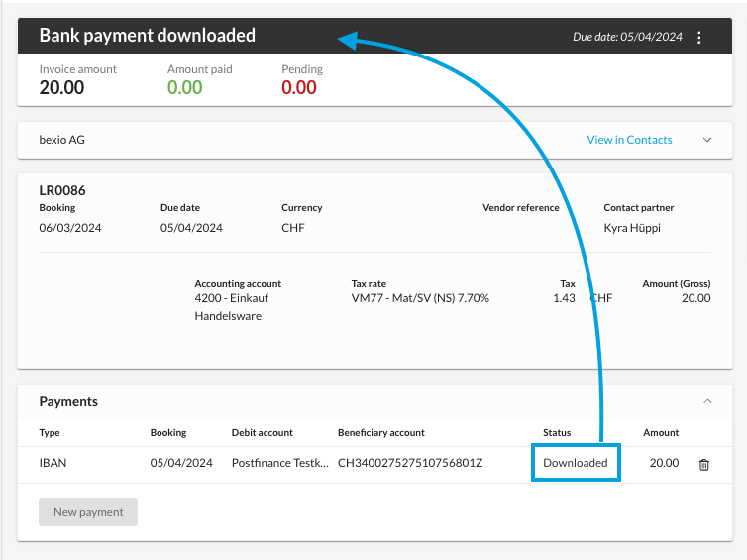
Task: Open the three-dot menu in header
Action: (x=698, y=38)
